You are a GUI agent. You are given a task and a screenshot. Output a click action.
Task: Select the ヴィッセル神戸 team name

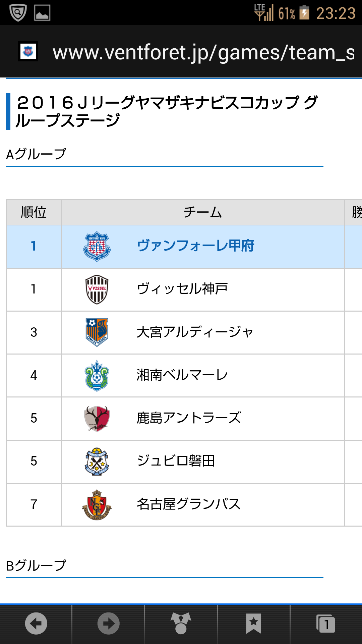pos(182,289)
